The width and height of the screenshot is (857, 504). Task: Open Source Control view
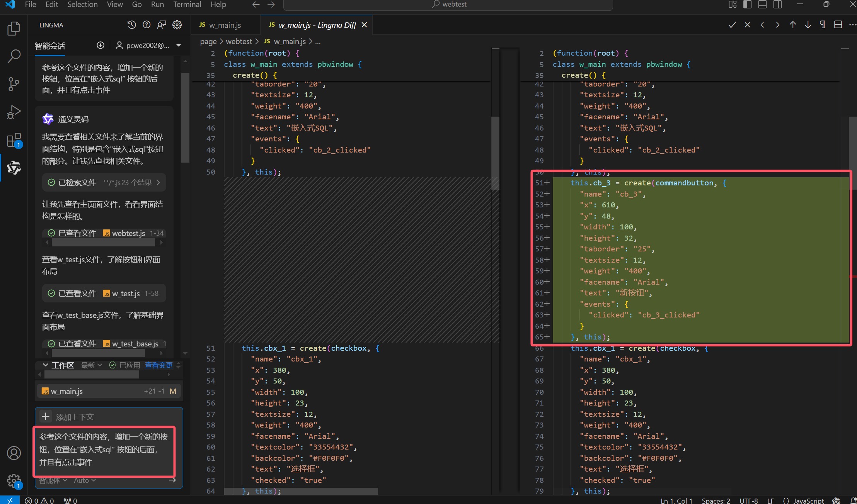tap(14, 84)
